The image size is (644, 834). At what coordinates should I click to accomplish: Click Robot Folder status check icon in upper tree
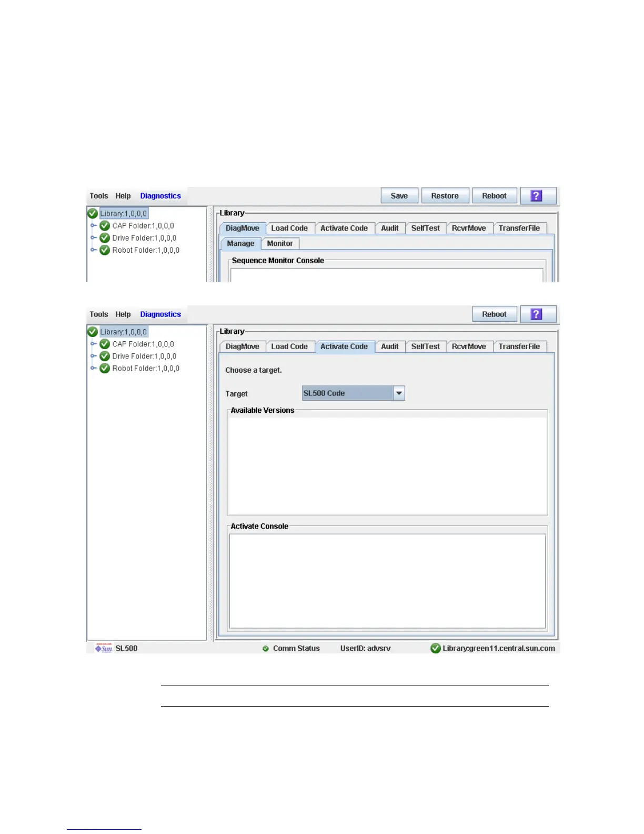tap(105, 250)
